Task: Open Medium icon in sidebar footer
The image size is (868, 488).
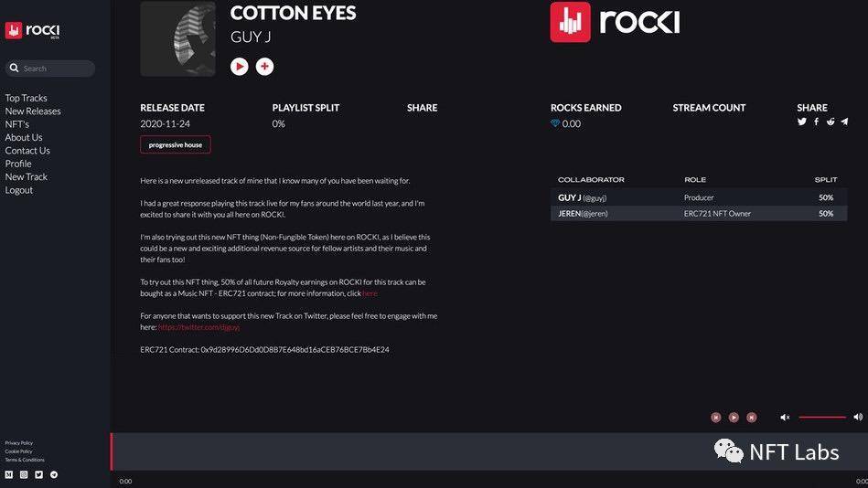Action: [x=9, y=474]
